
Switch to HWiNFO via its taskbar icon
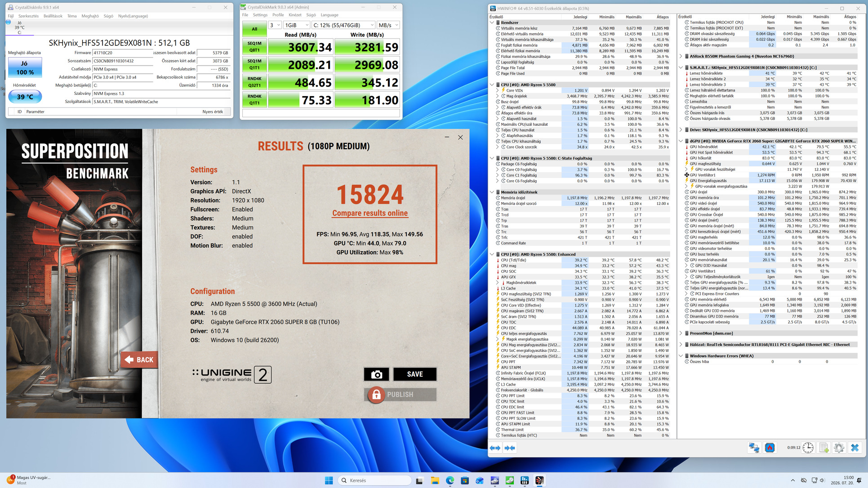tap(525, 480)
